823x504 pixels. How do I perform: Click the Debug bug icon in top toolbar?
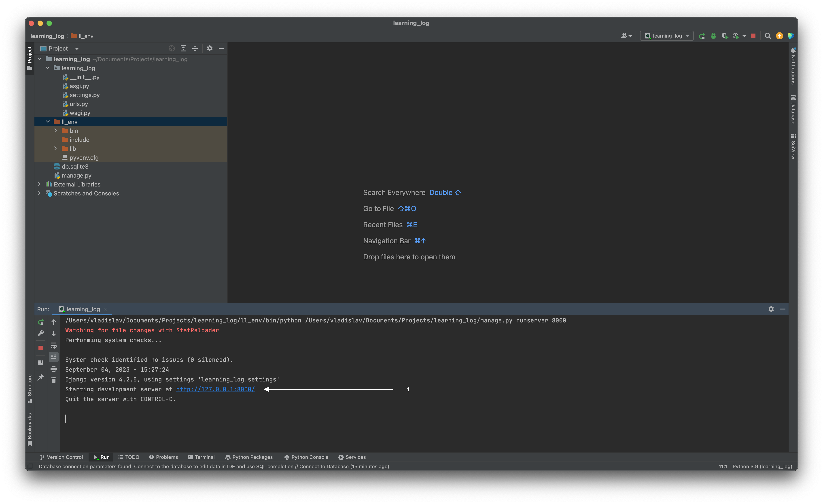[713, 36]
